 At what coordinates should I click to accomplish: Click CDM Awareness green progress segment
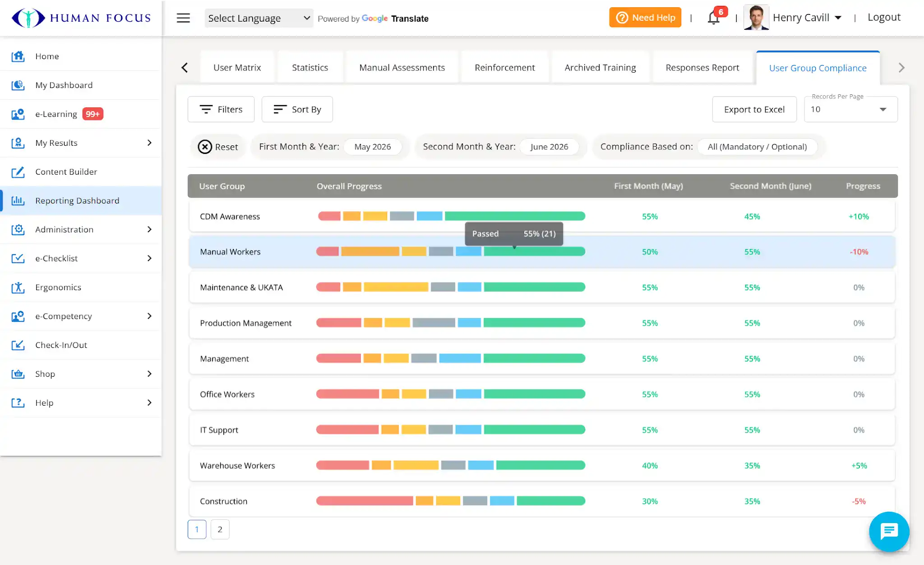coord(515,216)
